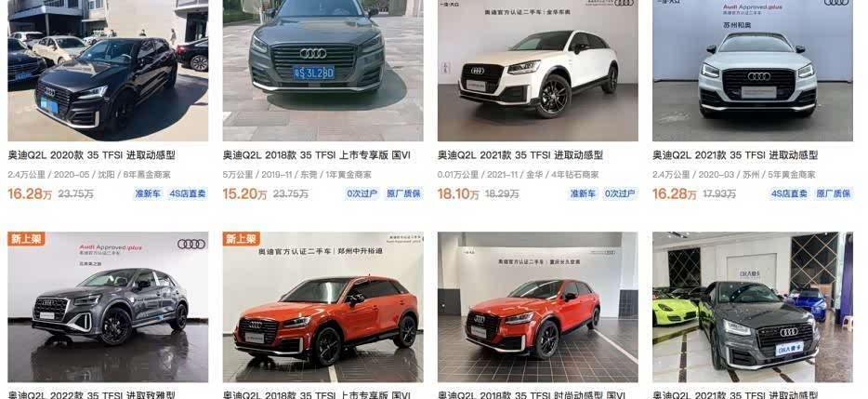The image size is (868, 399).
Task: Open the black Audi parked outdoors photo
Action: (108, 71)
